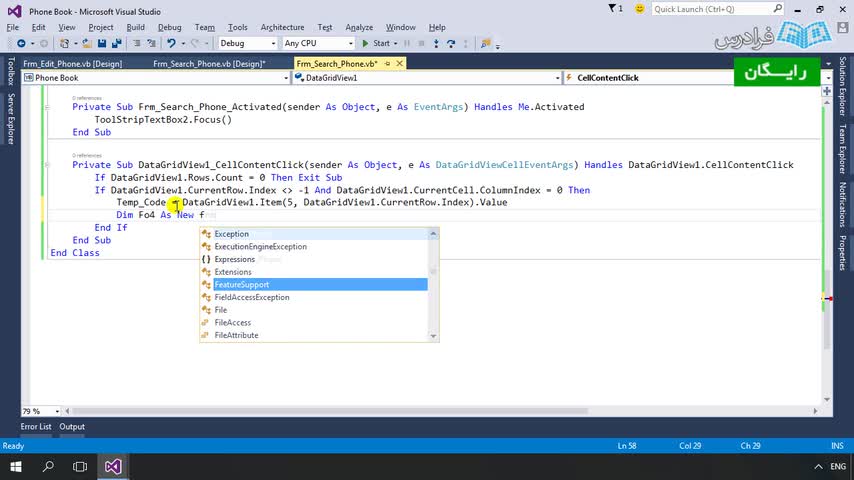Screen dimensions: 854x480
Task: Click the taskbar search icon
Action: click(48, 466)
